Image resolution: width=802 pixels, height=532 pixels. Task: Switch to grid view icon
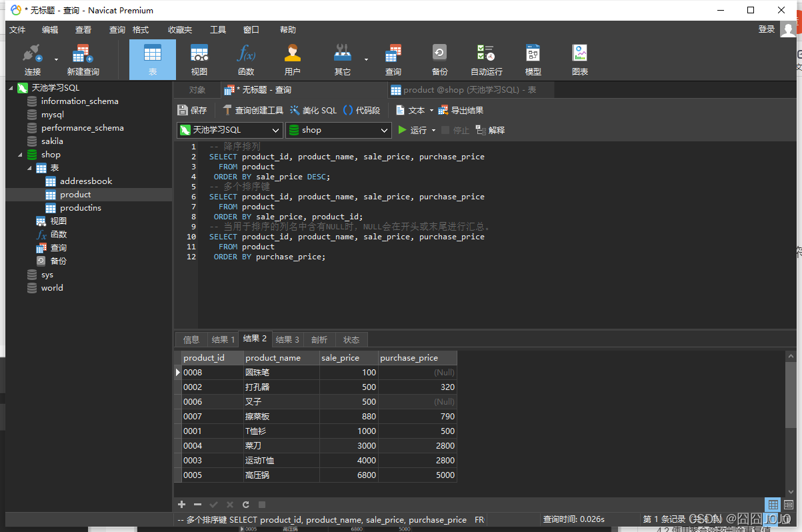773,505
